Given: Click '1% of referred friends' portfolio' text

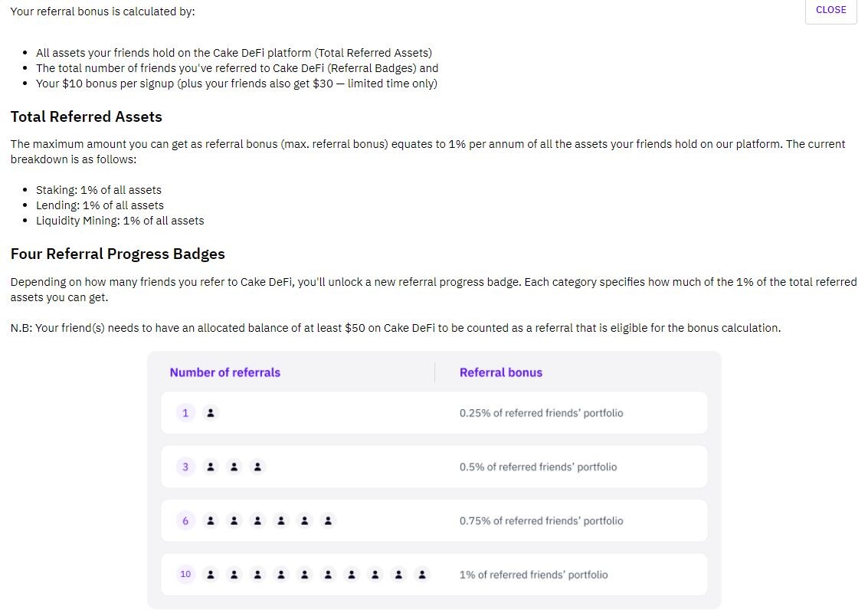Looking at the screenshot, I should pos(534,575).
